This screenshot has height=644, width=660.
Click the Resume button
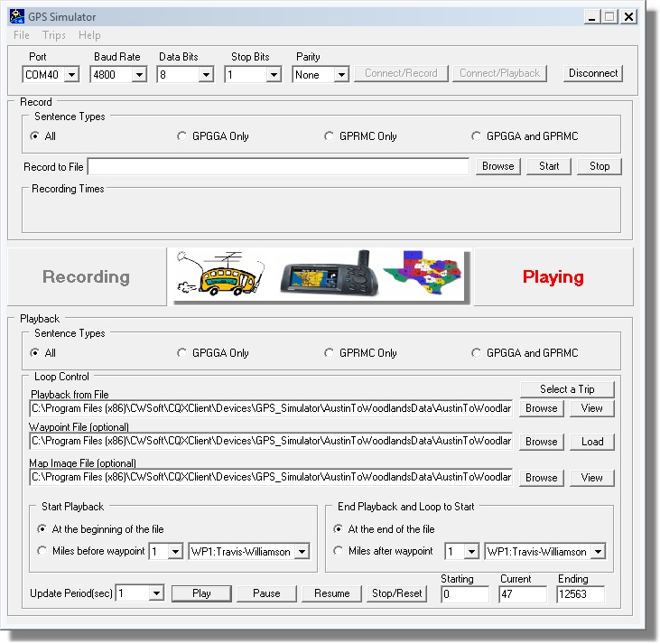click(x=331, y=593)
